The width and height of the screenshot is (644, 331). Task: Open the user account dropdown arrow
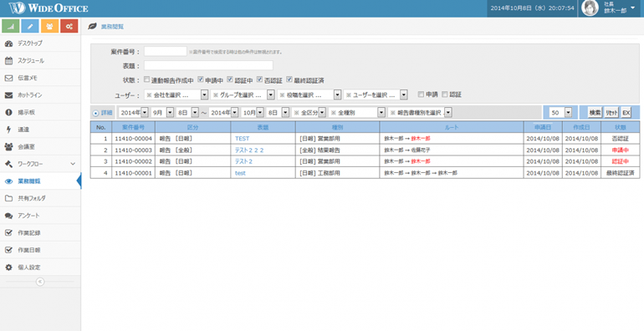tap(632, 8)
